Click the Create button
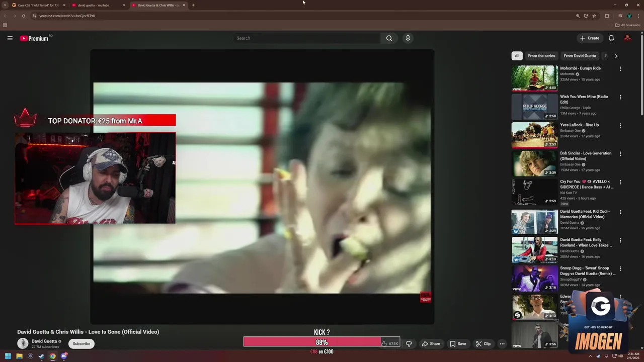644x362 pixels. [590, 38]
